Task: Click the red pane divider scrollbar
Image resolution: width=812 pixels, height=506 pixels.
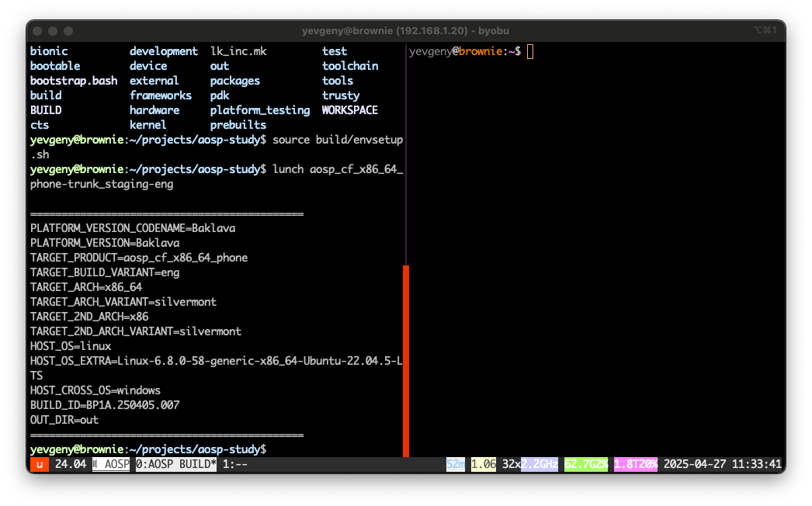Action: [x=406, y=361]
